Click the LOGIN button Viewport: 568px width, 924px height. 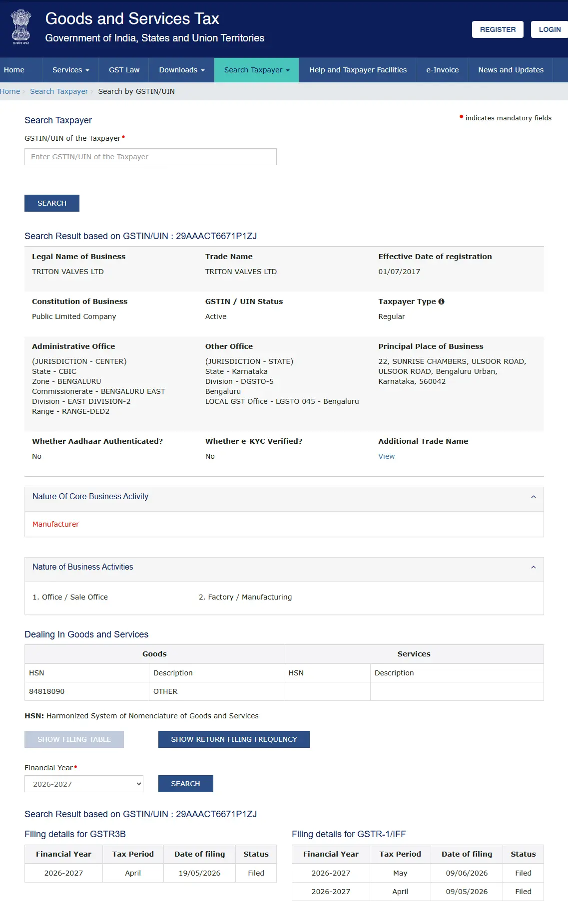pos(550,29)
